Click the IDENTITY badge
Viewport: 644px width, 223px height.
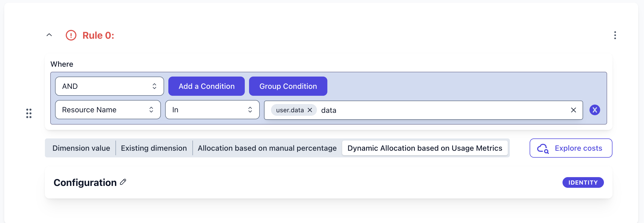tap(583, 182)
